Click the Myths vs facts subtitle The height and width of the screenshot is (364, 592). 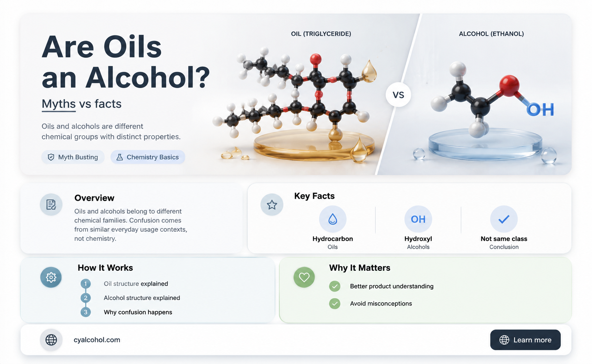click(x=81, y=104)
